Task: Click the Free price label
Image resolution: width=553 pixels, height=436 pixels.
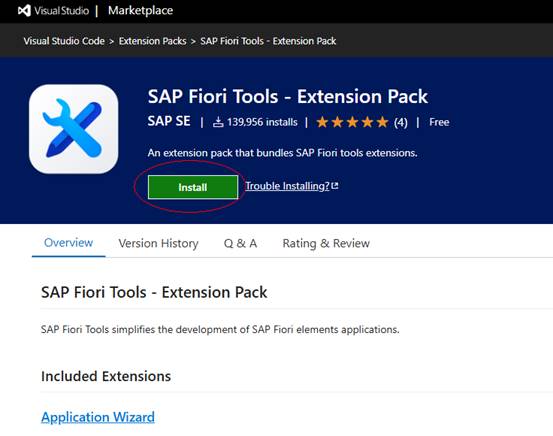Action: point(439,122)
